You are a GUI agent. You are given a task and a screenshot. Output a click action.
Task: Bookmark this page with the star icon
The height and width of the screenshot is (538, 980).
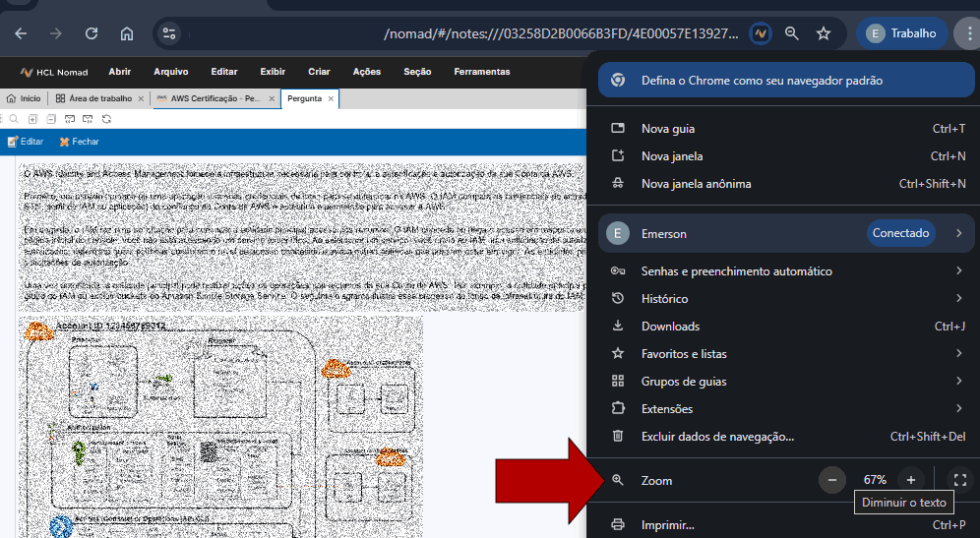point(824,33)
